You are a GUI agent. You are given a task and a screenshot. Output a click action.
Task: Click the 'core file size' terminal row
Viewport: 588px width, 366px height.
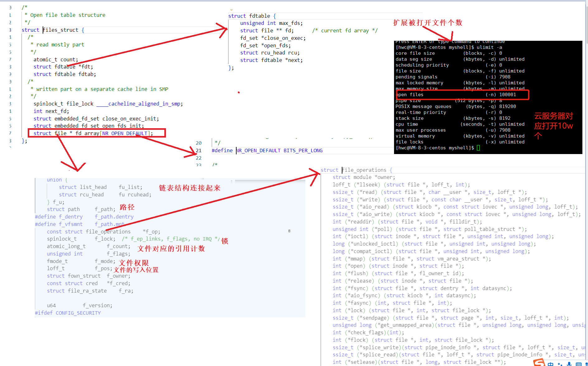(x=449, y=53)
